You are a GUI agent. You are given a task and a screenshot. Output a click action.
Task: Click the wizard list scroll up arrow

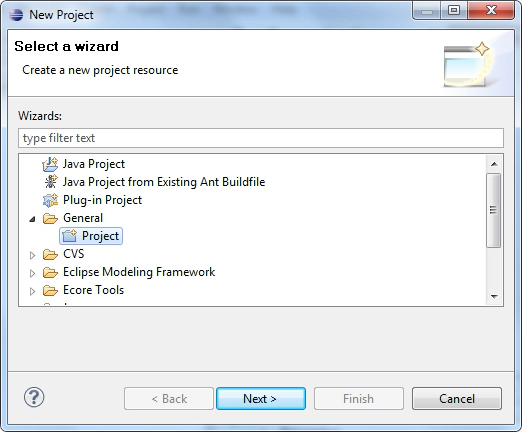(x=494, y=164)
